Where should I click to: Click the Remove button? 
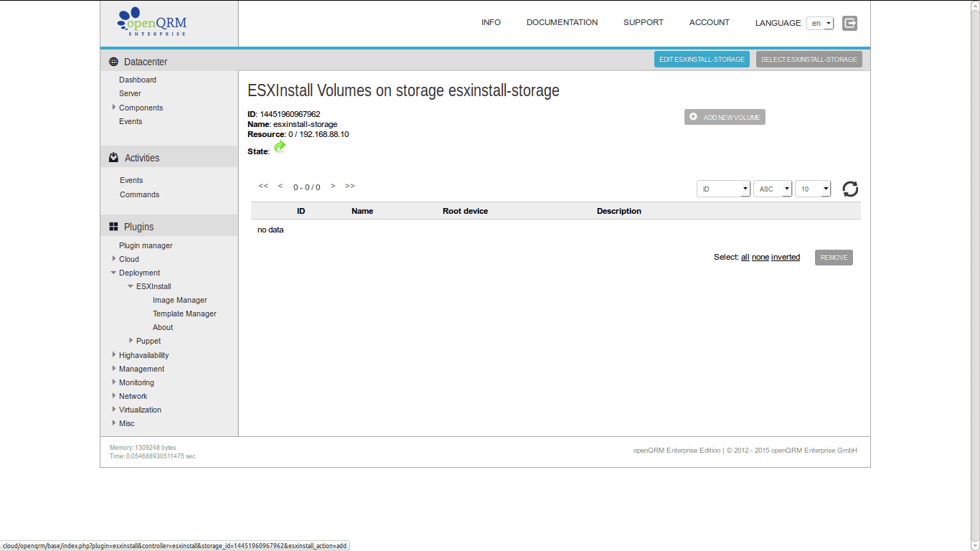coord(834,258)
